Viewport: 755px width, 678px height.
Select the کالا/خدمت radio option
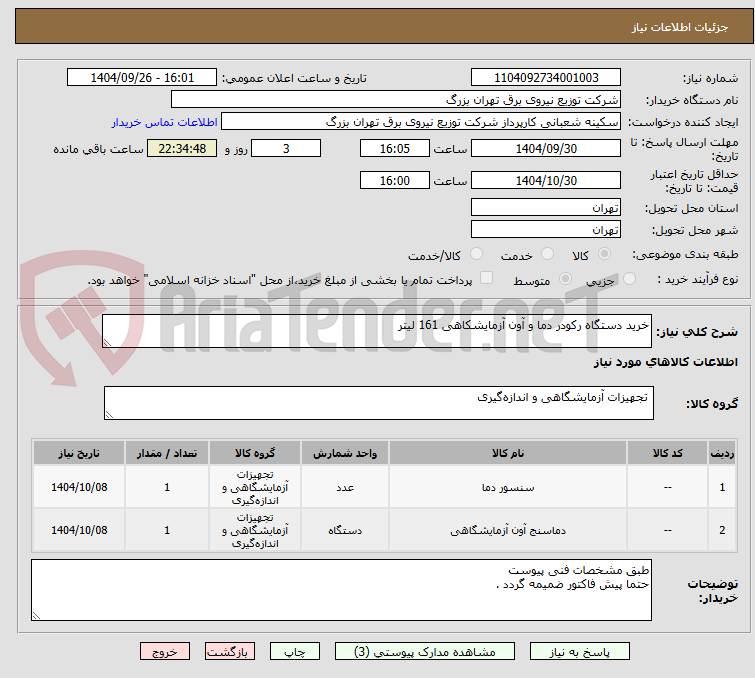click(476, 254)
